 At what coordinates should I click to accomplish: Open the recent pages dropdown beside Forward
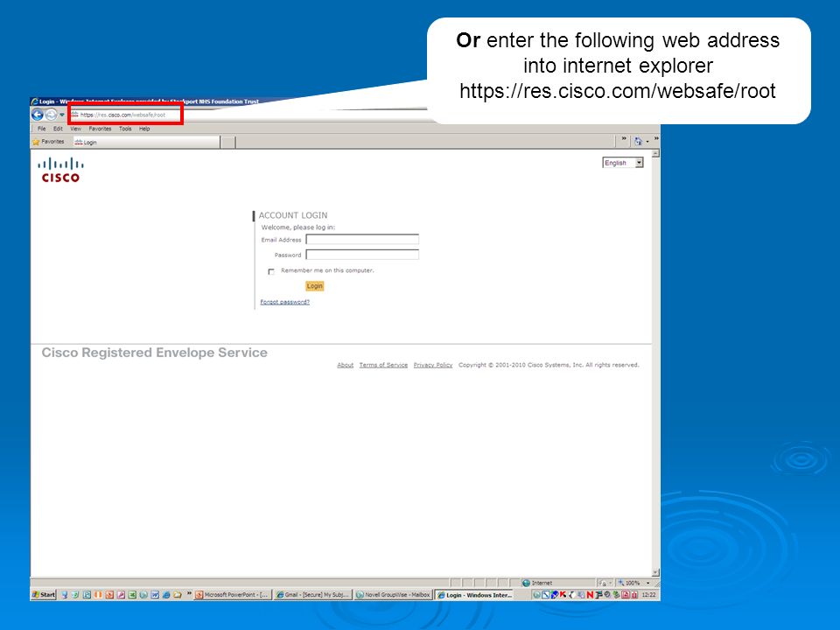62,115
